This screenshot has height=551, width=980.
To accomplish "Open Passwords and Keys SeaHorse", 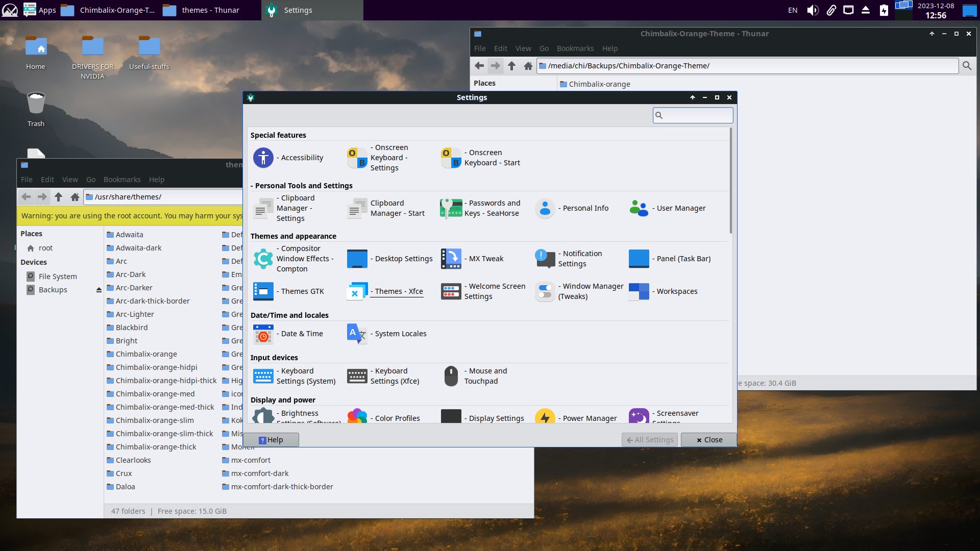I will click(451, 208).
